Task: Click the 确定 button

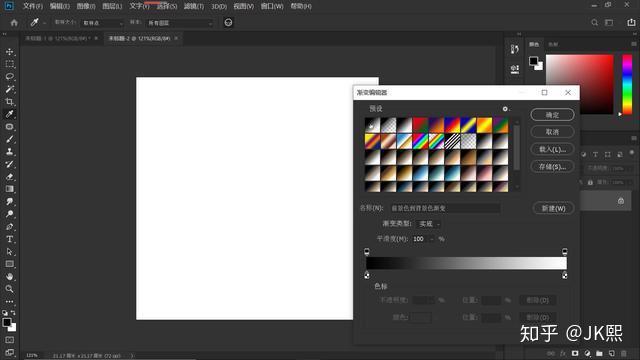Action: 552,115
